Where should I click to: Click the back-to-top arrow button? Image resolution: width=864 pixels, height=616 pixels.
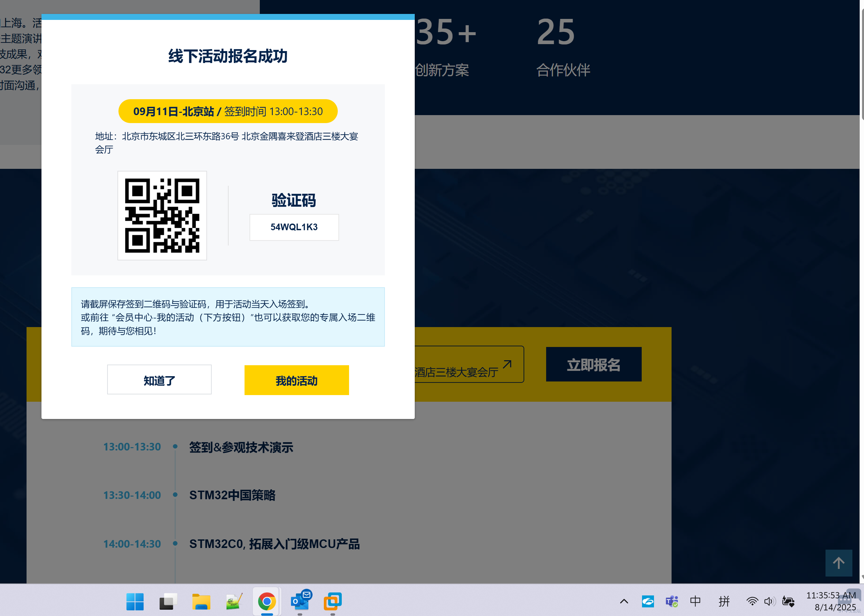(839, 563)
